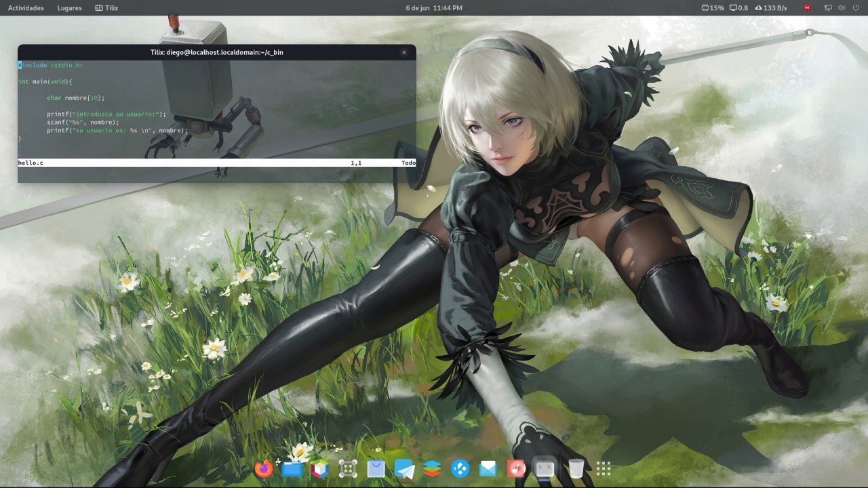Screen dimensions: 868x488
Task: Click the 'int main(void){' line
Action: tap(45, 81)
